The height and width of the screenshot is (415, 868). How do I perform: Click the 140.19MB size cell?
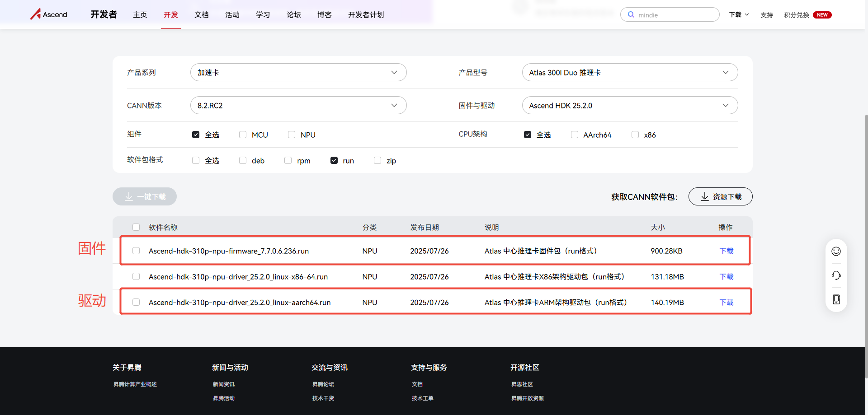[x=667, y=302]
